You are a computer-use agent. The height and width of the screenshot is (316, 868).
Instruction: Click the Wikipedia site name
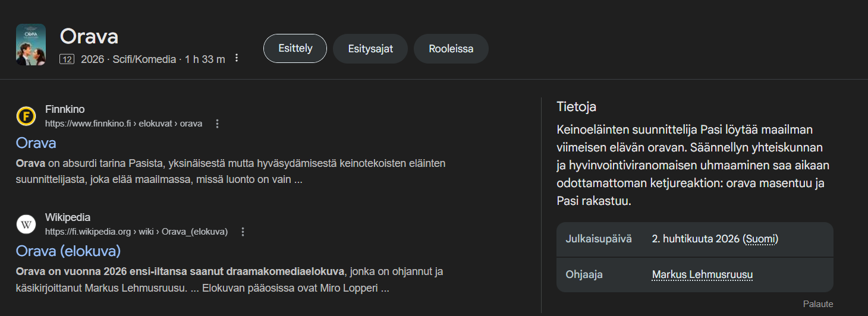(x=68, y=217)
